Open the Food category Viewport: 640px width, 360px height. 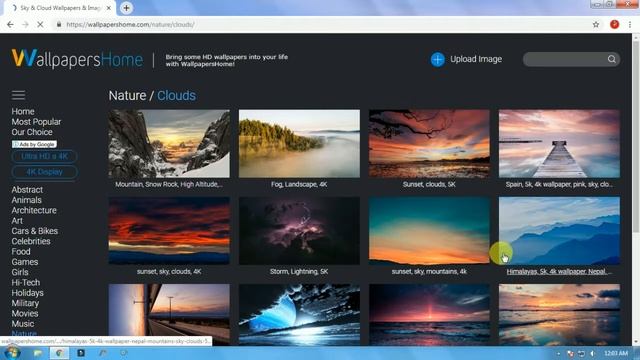coord(21,251)
